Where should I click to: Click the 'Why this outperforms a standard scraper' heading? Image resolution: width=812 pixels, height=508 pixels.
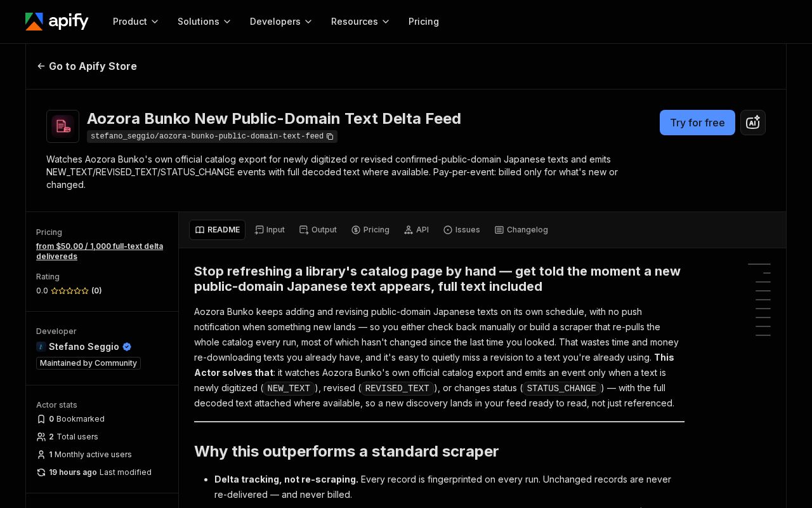click(x=346, y=451)
